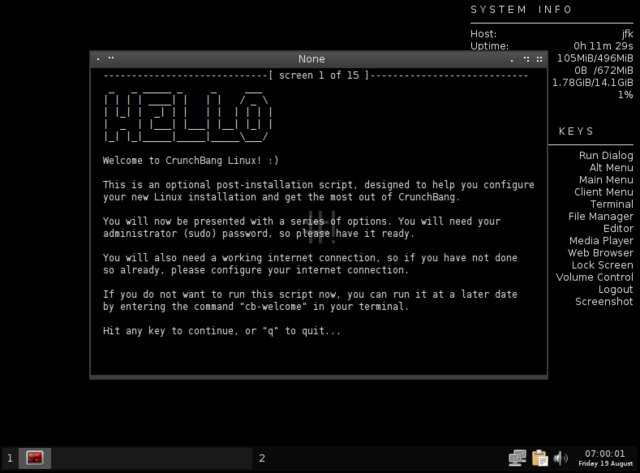Click the "KEYS" heading

(576, 131)
